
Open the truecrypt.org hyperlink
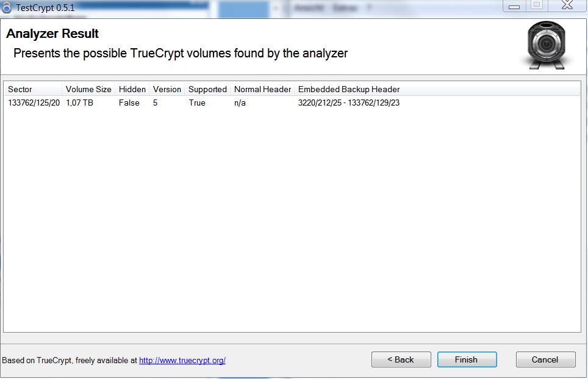182,360
